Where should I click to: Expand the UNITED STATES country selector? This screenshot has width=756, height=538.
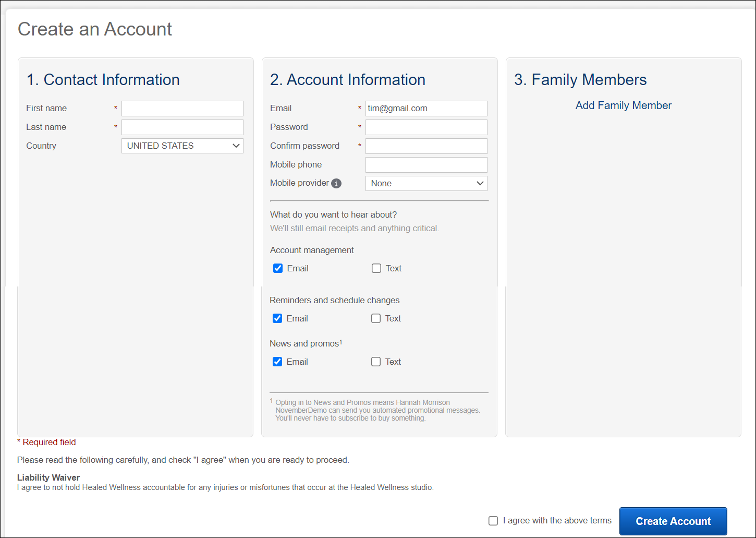(x=182, y=146)
